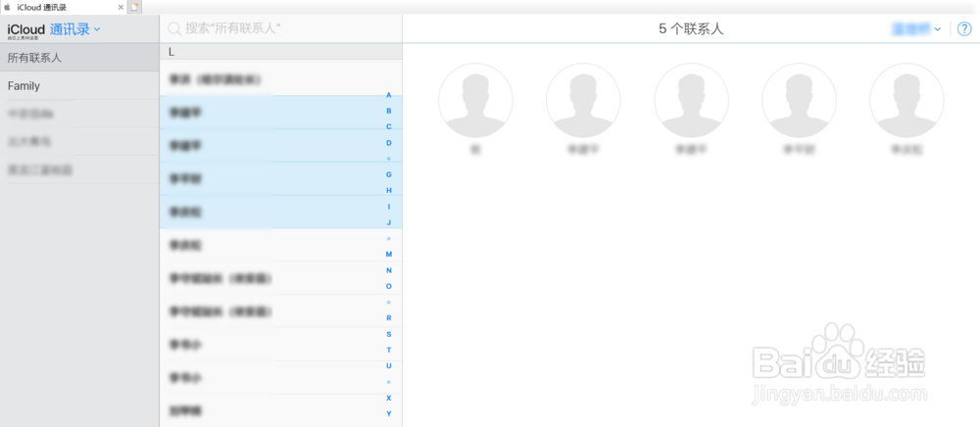Screen dimensions: 980x427
Task: Click the search magnifier icon
Action: (x=175, y=28)
